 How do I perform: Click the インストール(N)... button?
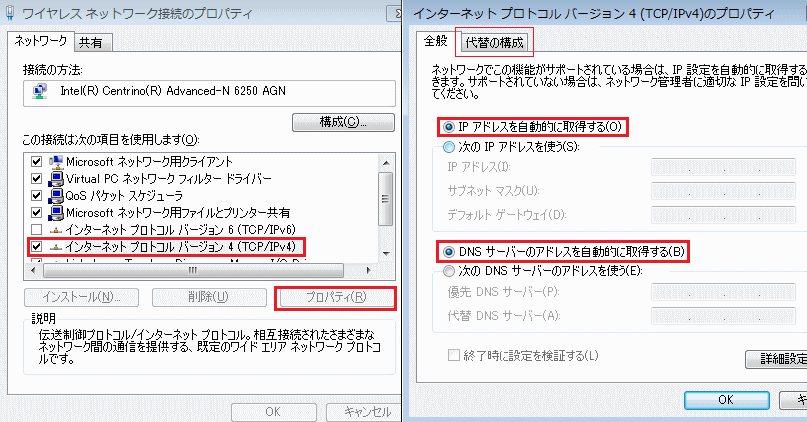81,297
